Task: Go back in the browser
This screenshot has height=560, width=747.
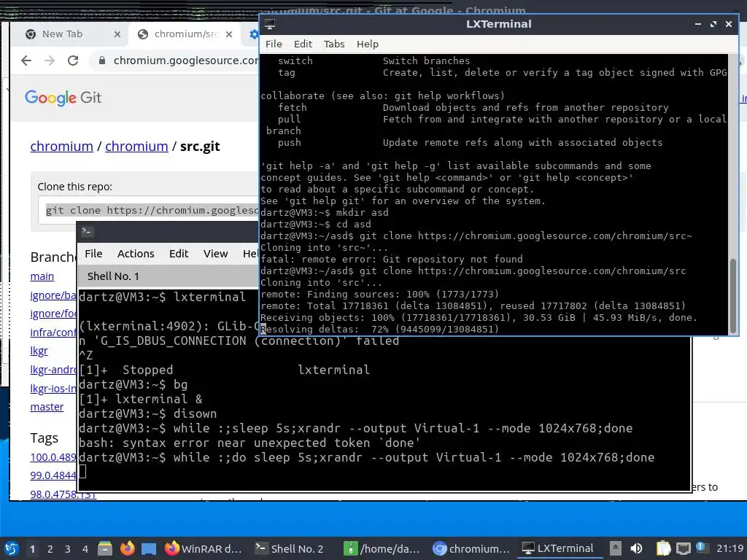Action: (26, 61)
